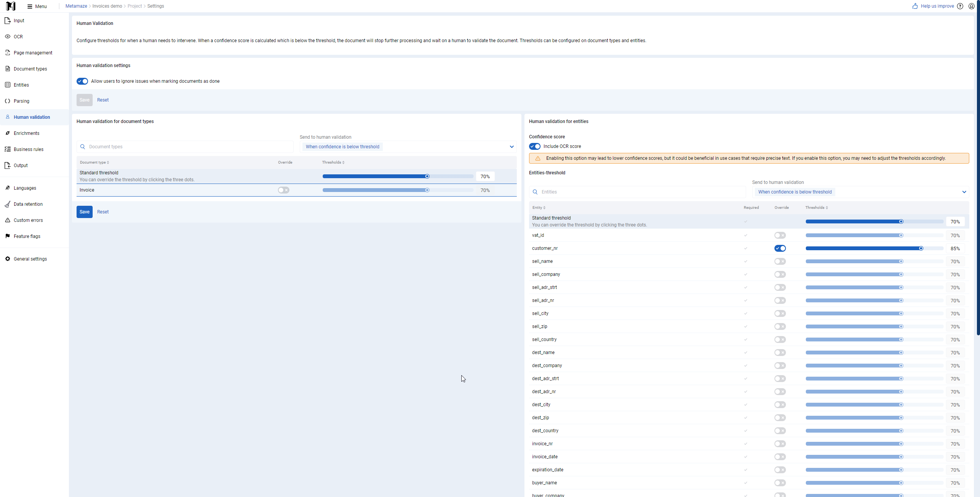Go to Metamaze breadcrumb link
Screen dimensions: 980x497
[x=76, y=6]
